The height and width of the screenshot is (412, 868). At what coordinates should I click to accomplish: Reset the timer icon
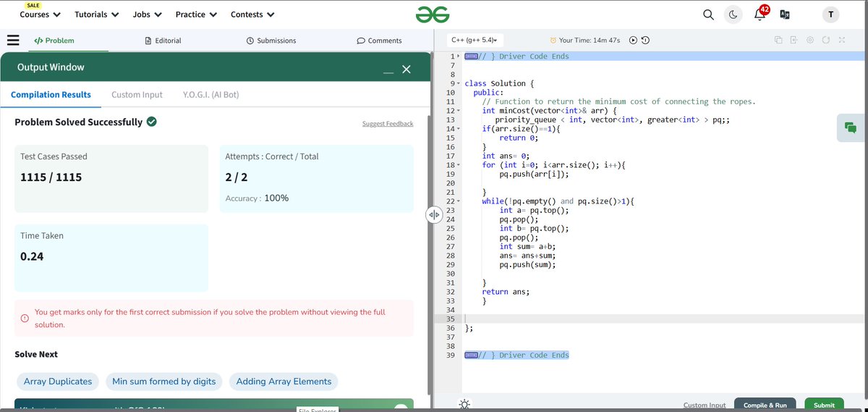[645, 40]
